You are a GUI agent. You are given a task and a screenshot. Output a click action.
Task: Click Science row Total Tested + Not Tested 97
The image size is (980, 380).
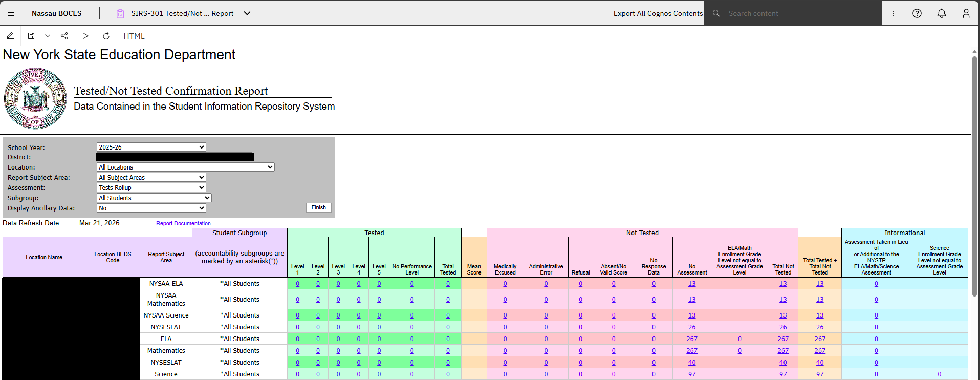pos(820,374)
